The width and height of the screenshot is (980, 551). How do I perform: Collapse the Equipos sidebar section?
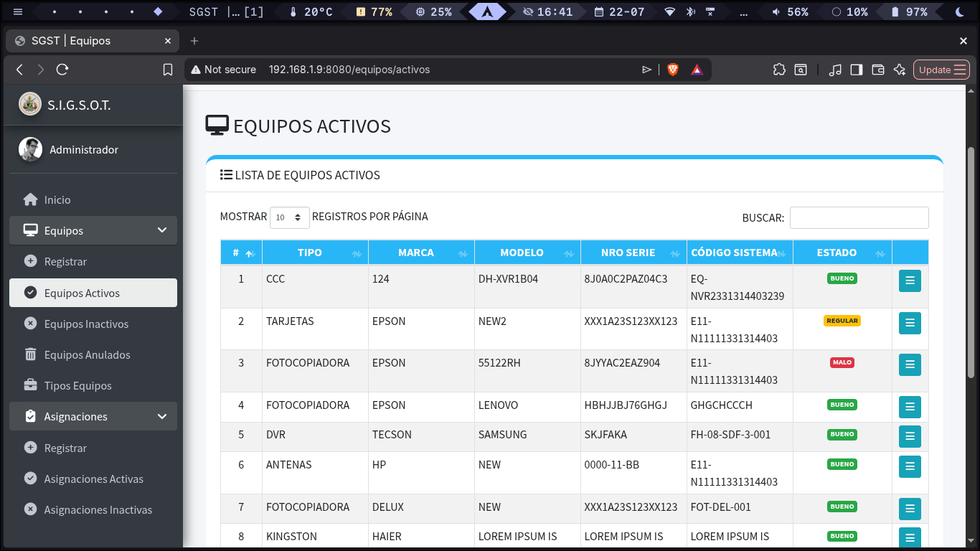93,230
